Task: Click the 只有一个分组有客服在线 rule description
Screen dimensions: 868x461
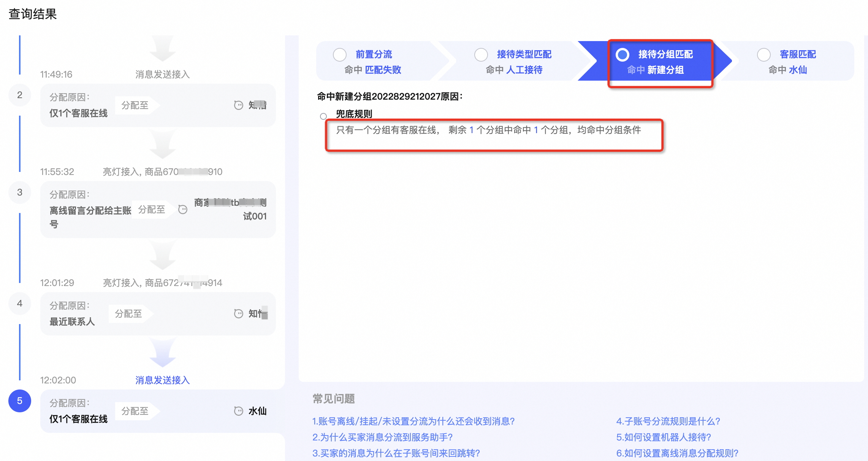Action: point(489,130)
